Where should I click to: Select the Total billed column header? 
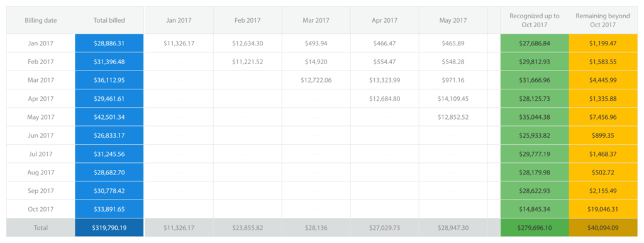(x=109, y=20)
